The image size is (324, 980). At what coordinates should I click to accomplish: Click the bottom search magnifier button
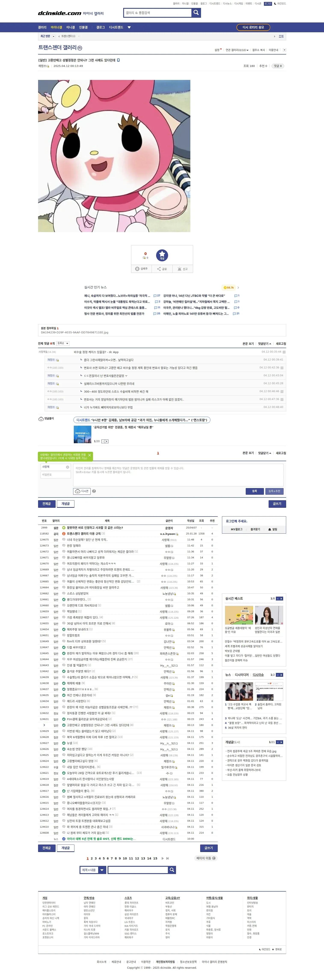pyautogui.click(x=172, y=870)
